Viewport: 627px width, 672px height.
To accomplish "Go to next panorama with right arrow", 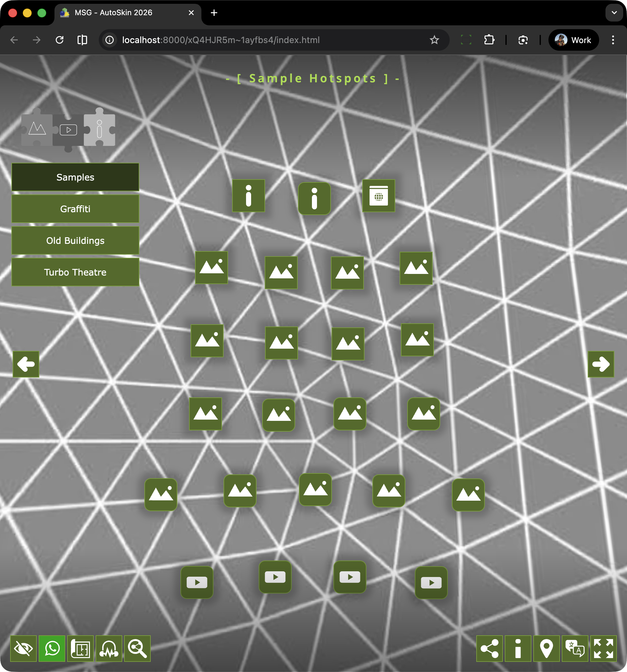I will 601,364.
